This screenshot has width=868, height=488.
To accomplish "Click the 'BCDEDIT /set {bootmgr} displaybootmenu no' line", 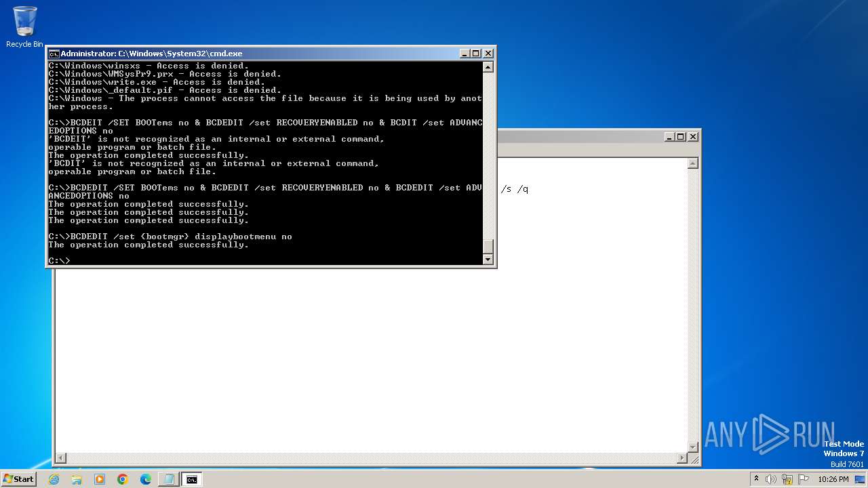I will [170, 237].
